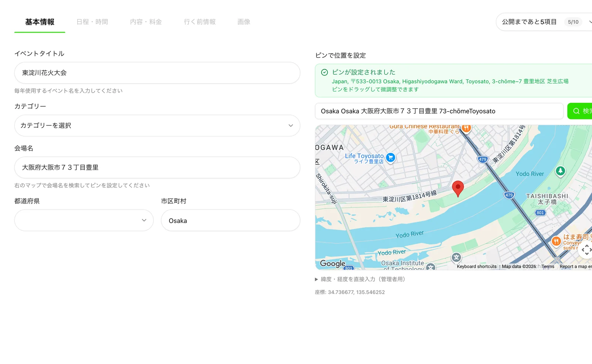Toggle fullscreen view on the map
Screen dimensions: 592x364
[586, 250]
